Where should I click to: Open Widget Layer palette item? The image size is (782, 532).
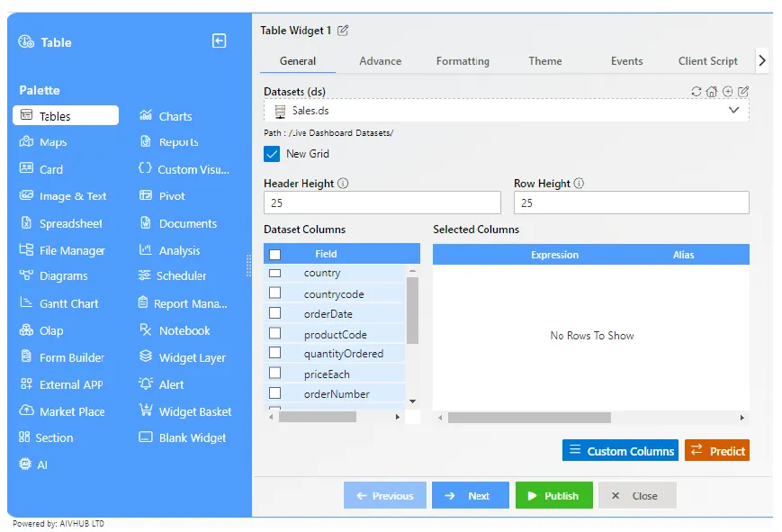(183, 357)
